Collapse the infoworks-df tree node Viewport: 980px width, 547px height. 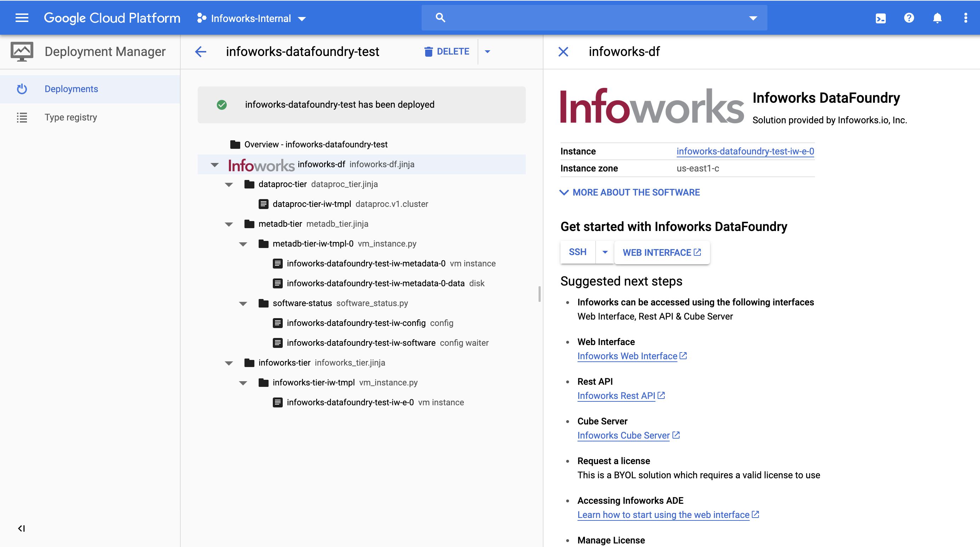coord(215,165)
